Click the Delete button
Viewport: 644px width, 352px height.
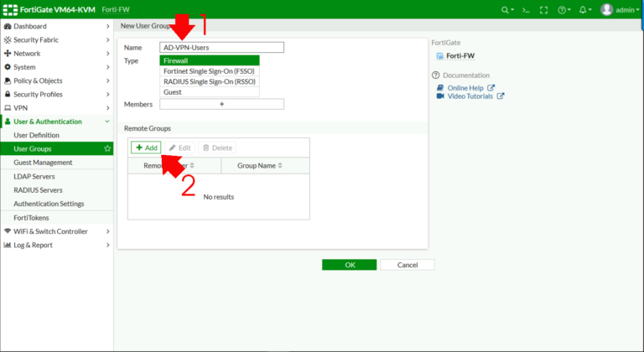coord(217,148)
